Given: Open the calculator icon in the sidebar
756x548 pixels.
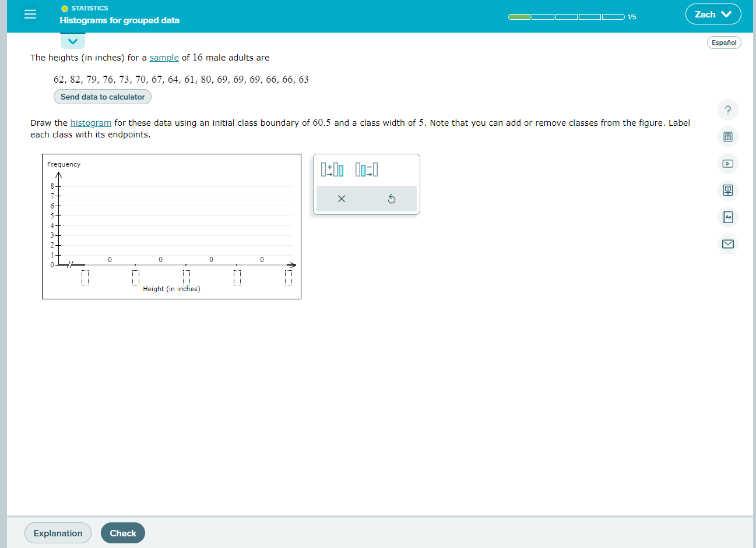Looking at the screenshot, I should (x=727, y=137).
